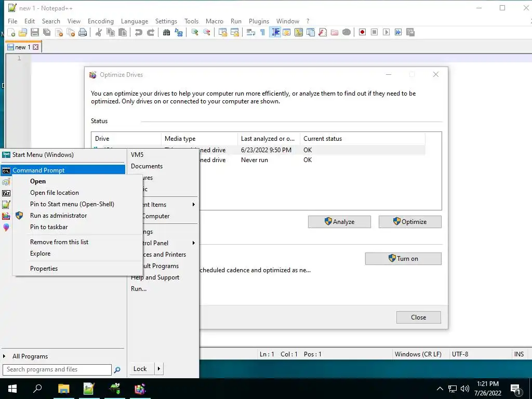Click the Search programs and files box
This screenshot has width=532, height=399.
tap(57, 369)
